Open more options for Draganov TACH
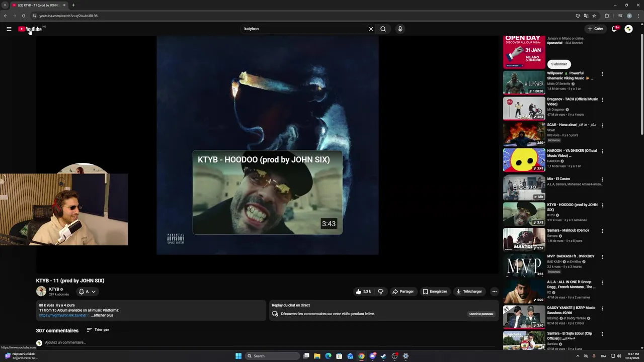The height and width of the screenshot is (362, 644). pos(602,100)
